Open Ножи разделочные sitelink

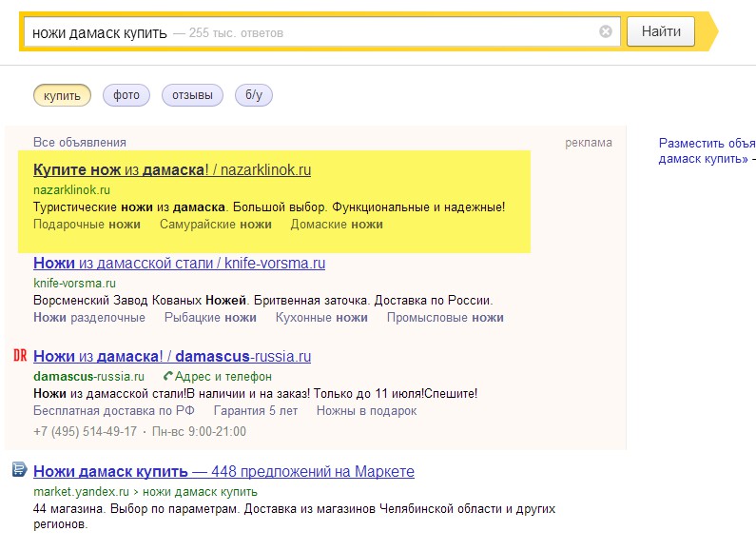[x=89, y=318]
